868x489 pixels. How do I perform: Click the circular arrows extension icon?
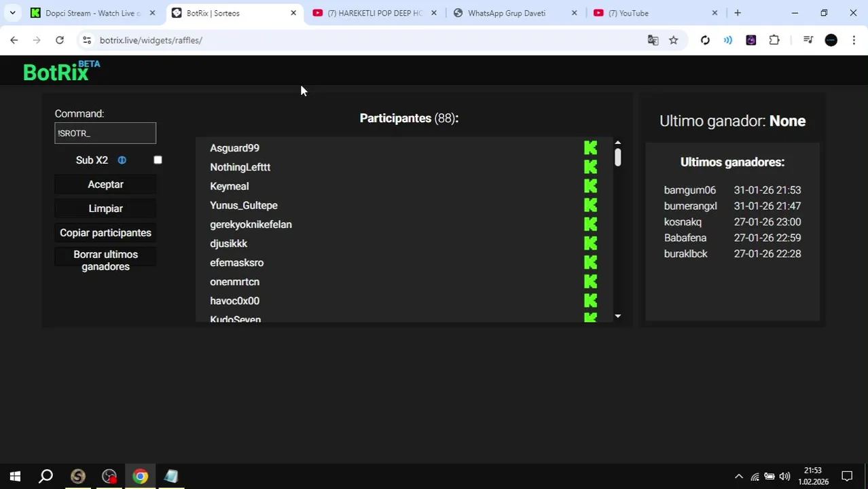[x=705, y=40]
